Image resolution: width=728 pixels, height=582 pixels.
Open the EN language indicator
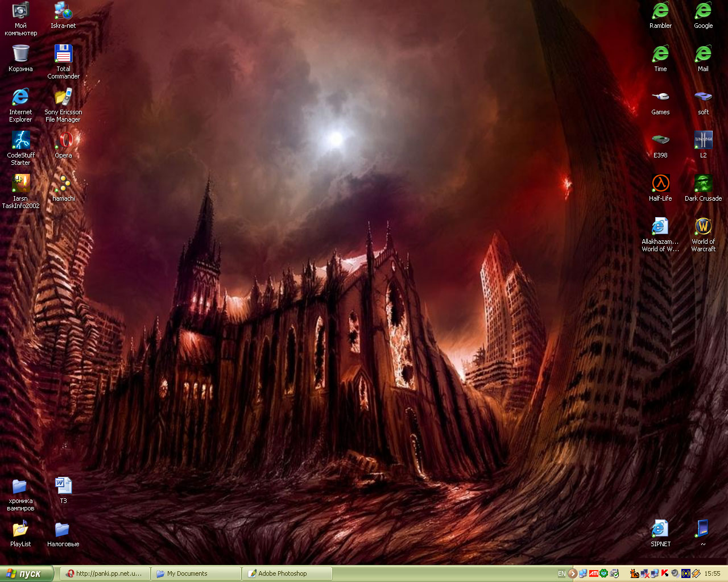(562, 573)
